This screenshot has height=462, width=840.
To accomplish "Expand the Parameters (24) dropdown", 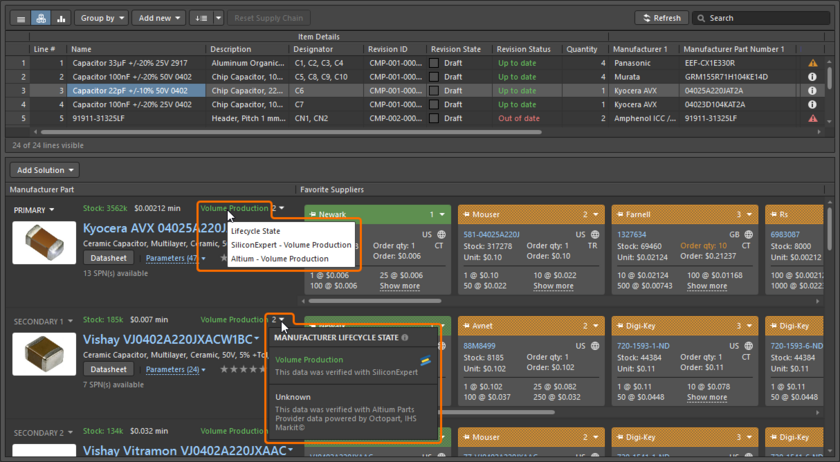I will point(176,370).
